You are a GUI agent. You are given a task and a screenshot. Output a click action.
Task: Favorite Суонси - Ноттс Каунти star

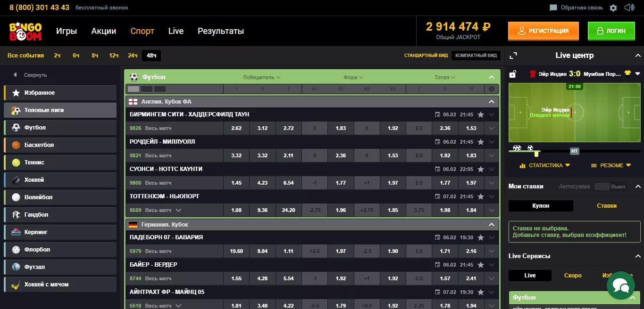point(481,169)
